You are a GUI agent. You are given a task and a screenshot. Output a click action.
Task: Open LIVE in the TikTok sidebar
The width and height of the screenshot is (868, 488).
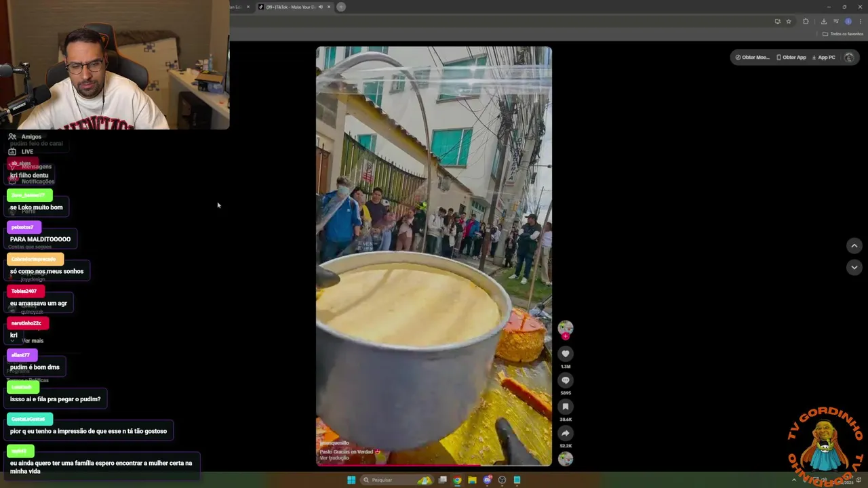click(20, 151)
